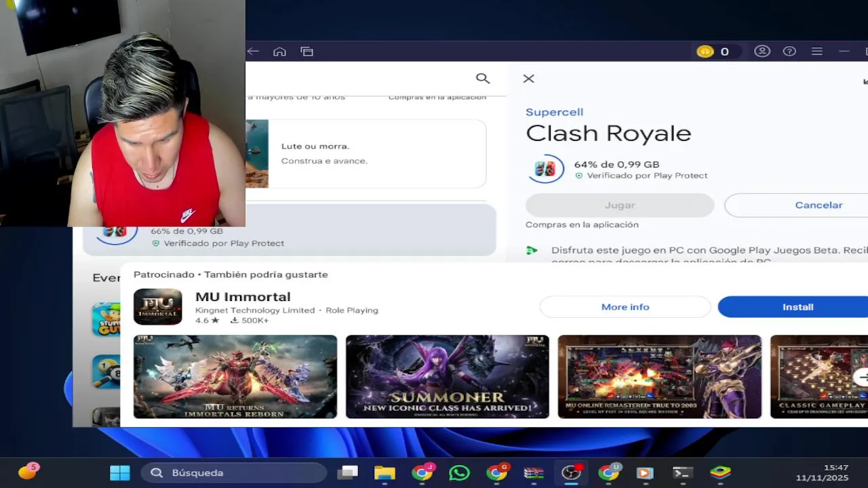Open the 'MU Online Remastered' screenshot
868x488 pixels.
(x=660, y=377)
